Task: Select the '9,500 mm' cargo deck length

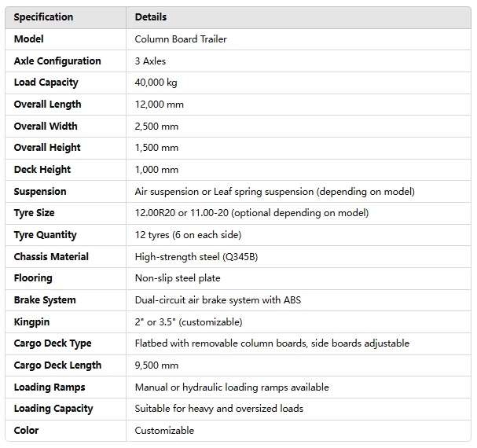Action: pyautogui.click(x=156, y=365)
